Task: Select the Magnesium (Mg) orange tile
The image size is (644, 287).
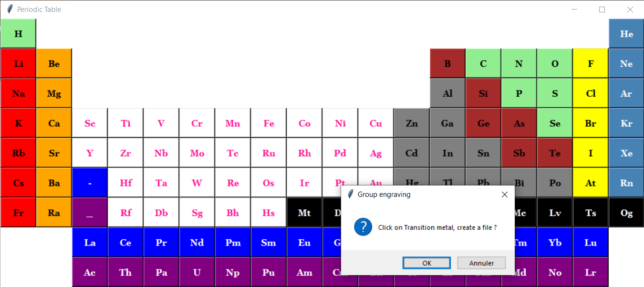Action: tap(54, 93)
